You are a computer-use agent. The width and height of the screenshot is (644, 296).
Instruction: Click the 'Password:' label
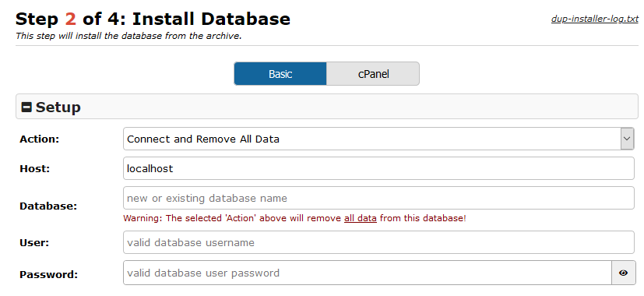[x=48, y=274]
